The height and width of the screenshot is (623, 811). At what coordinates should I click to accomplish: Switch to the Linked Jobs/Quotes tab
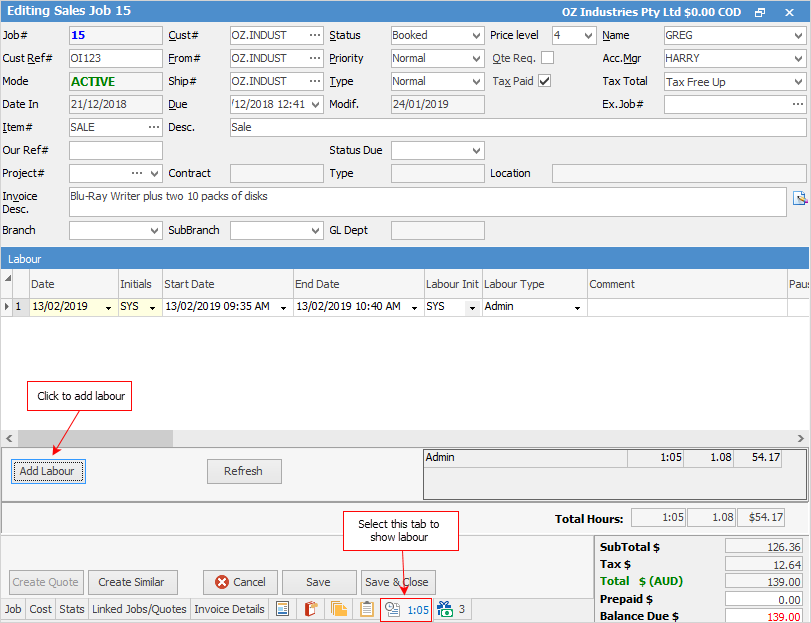(x=139, y=609)
